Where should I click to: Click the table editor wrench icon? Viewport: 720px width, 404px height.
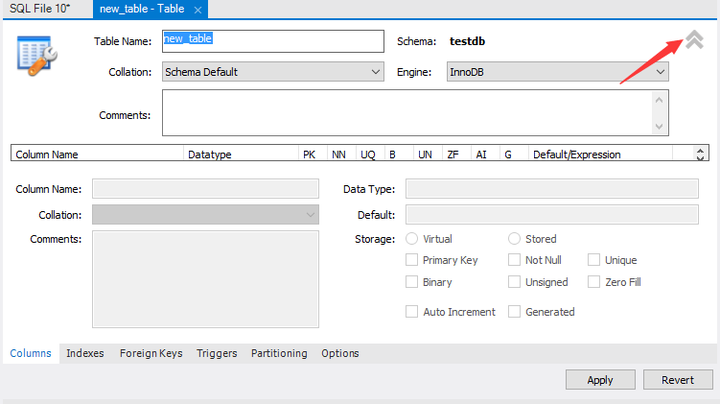pos(37,56)
